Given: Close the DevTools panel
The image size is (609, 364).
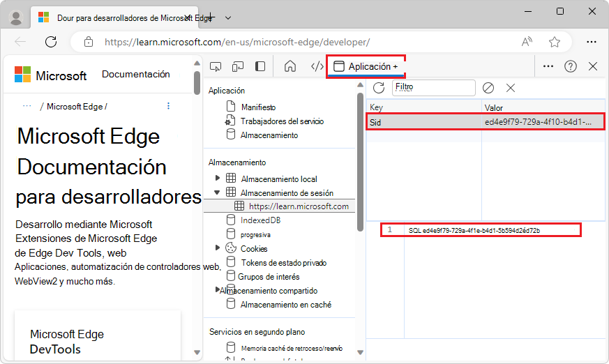Looking at the screenshot, I should [x=593, y=66].
